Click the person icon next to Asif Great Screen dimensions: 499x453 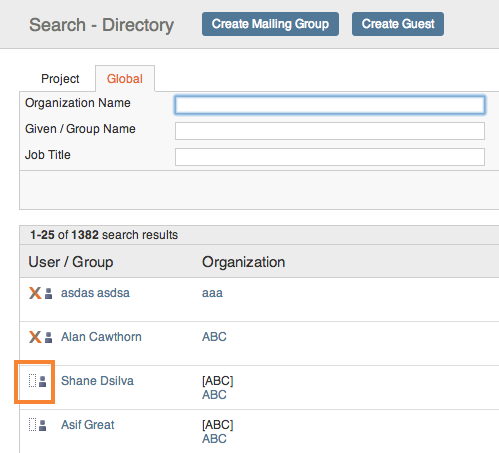42,425
